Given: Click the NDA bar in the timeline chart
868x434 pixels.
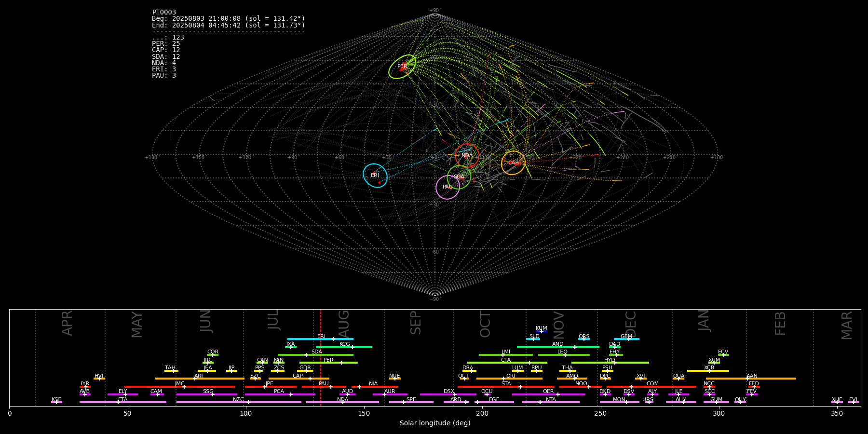Looking at the screenshot, I should 342,402.
